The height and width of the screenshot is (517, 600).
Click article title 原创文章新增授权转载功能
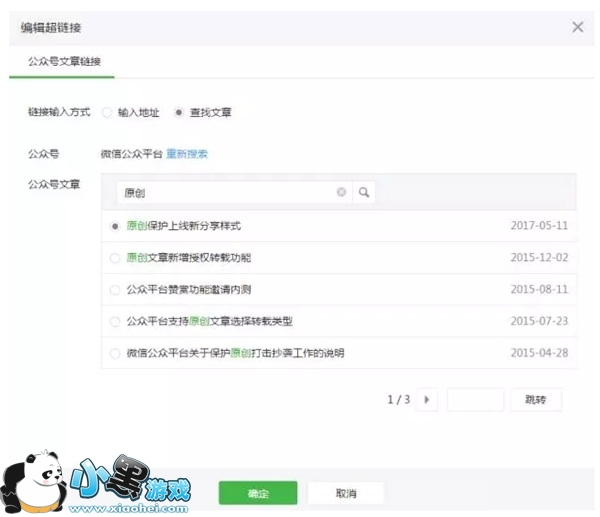point(189,258)
